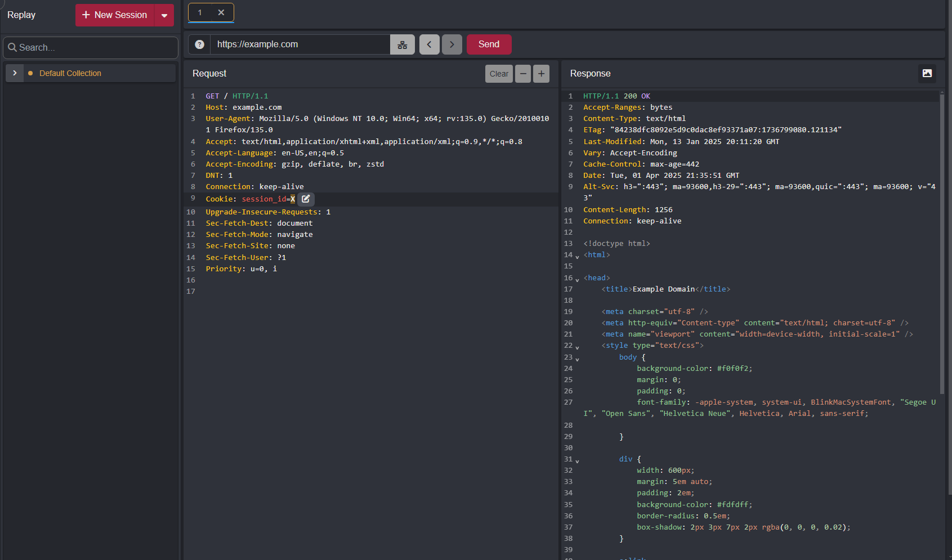952x560 pixels.
Task: Expand the Default Collection tree
Action: tap(15, 73)
